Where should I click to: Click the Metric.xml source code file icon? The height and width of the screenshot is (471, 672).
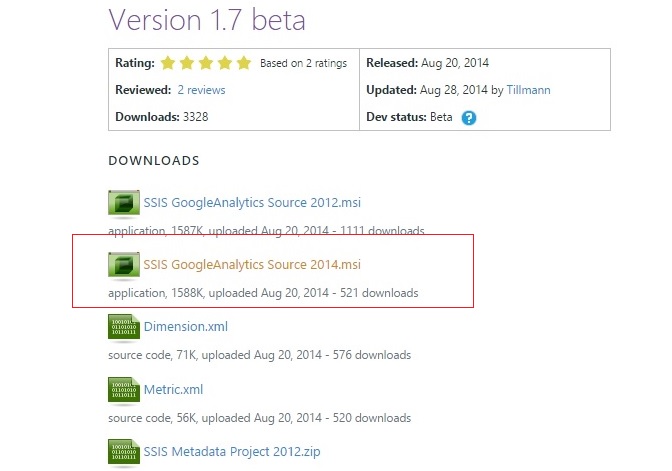(124, 390)
